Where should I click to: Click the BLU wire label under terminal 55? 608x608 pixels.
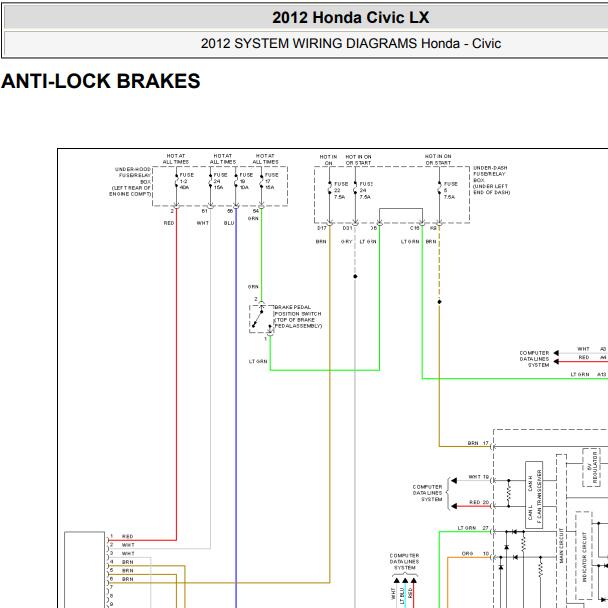(229, 223)
